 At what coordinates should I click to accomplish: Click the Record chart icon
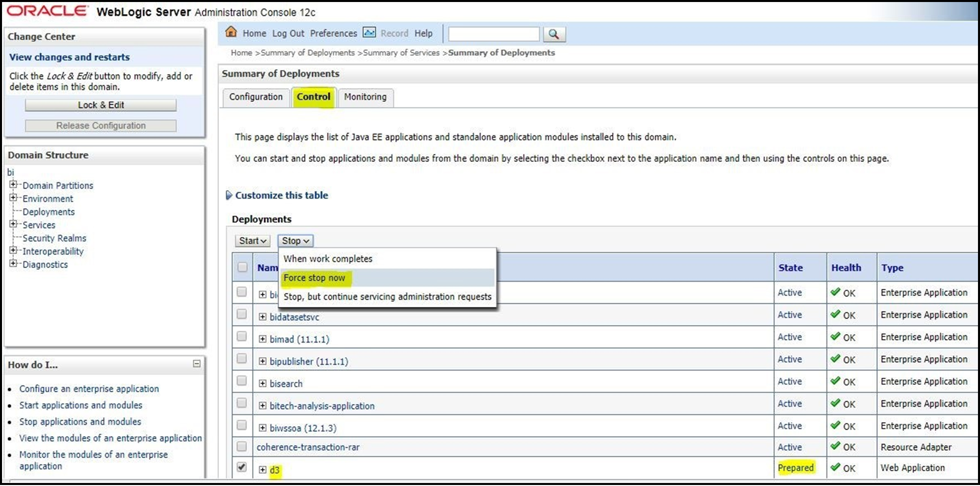pyautogui.click(x=369, y=33)
